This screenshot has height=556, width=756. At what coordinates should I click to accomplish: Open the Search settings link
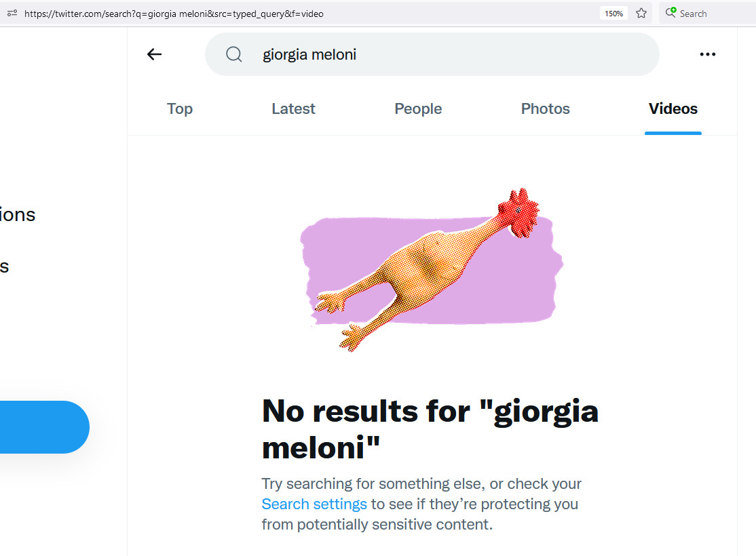[x=314, y=504]
